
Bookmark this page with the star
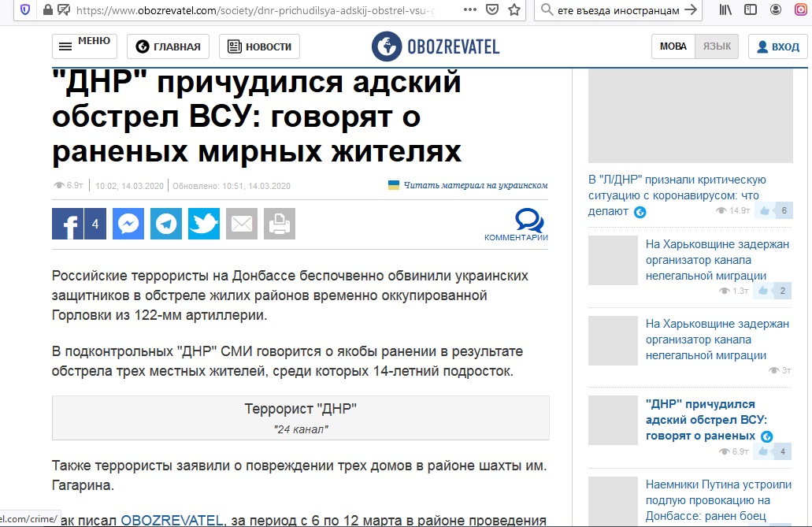514,9
